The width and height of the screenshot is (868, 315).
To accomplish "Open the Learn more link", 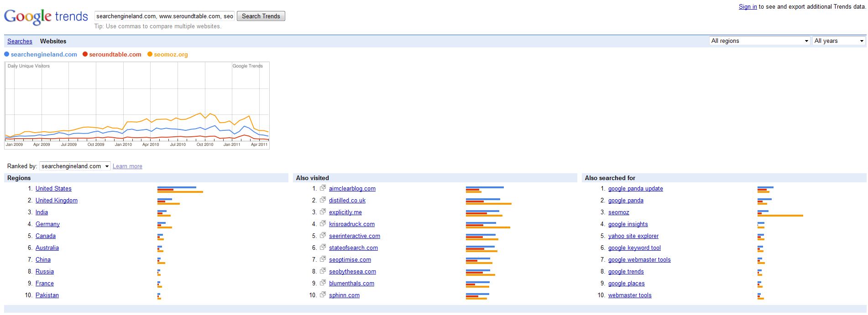I will [127, 166].
